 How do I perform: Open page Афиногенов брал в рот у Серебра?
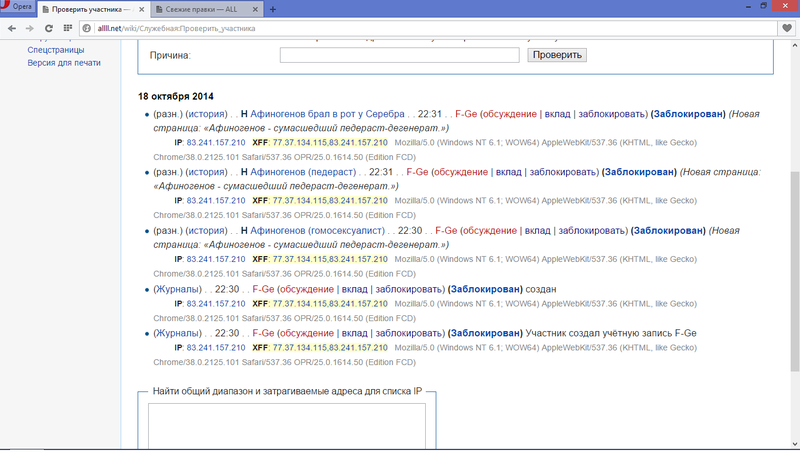[x=327, y=114]
